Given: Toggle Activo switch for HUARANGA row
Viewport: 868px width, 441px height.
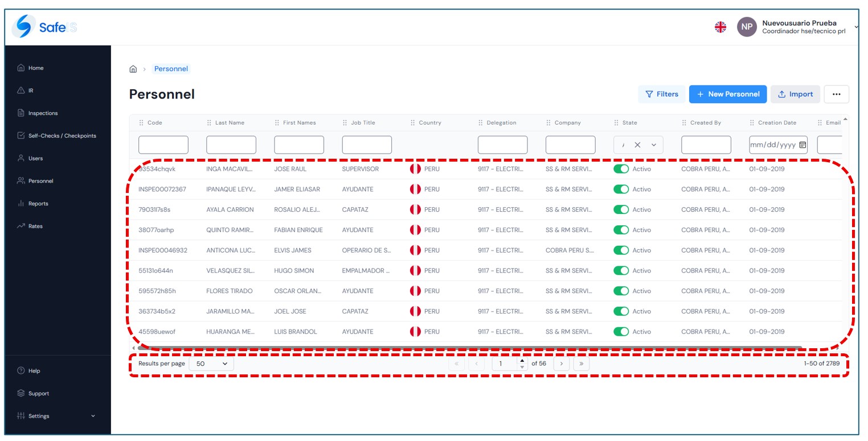Looking at the screenshot, I should [621, 332].
